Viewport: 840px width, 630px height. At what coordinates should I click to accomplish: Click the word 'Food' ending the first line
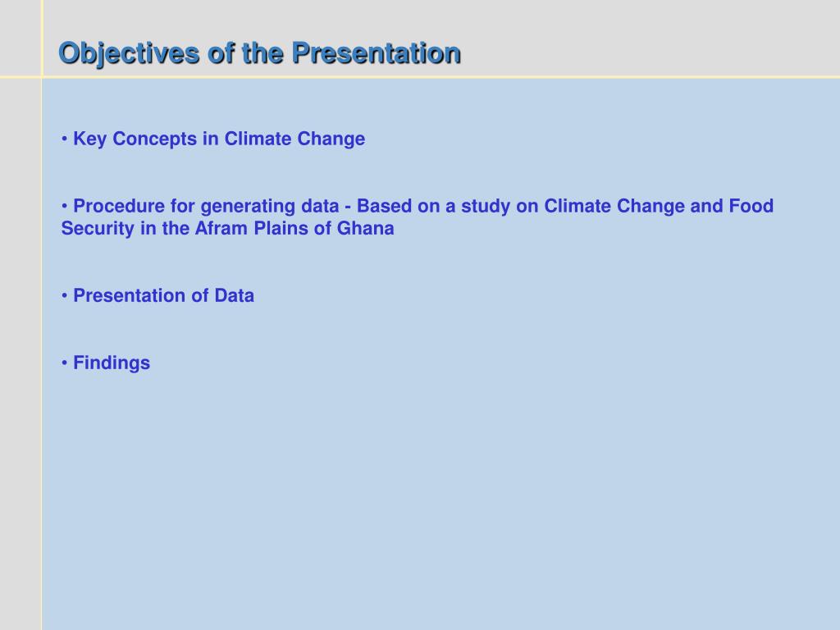tap(751, 206)
